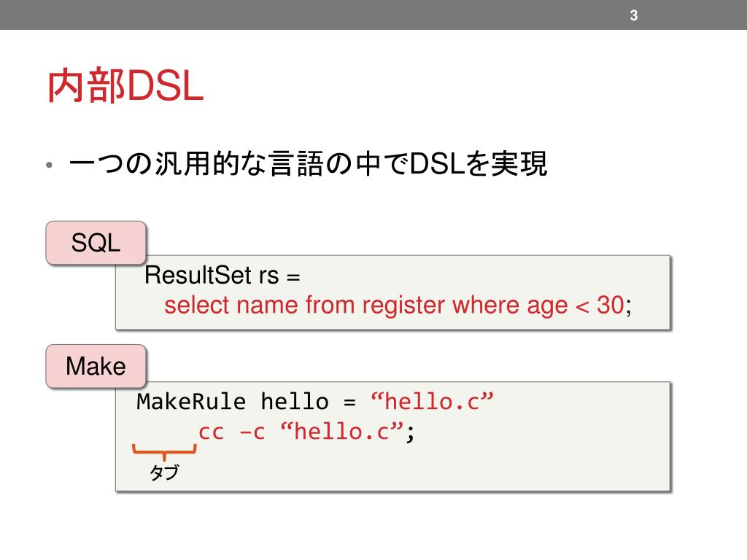Click the red string “hello.c” on MakeRule line
The height and width of the screenshot is (560, 747).
coord(432,402)
